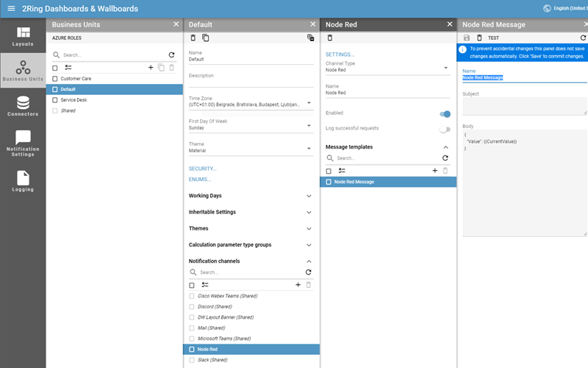Click the TEST button
The image size is (588, 368).
[x=493, y=38]
